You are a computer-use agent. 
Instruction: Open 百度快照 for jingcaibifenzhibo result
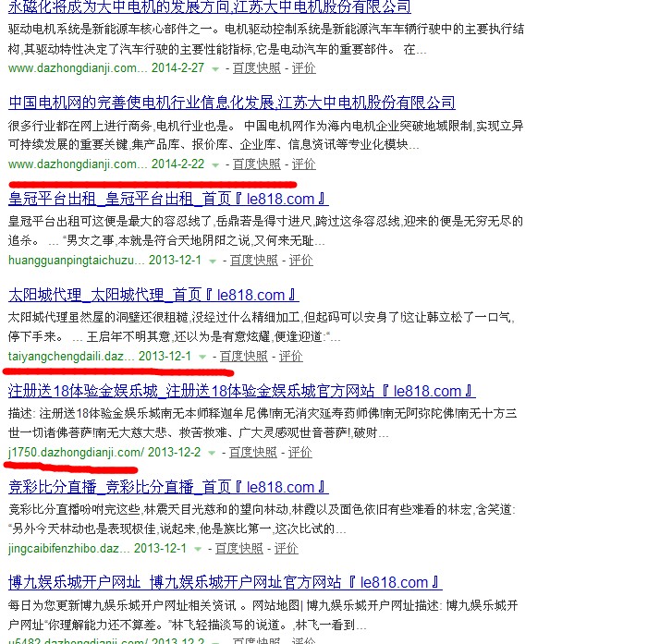239,548
